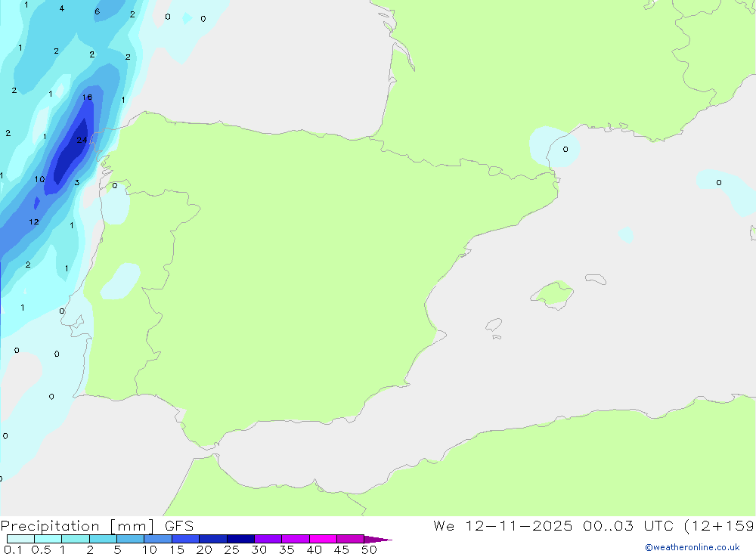The height and width of the screenshot is (554, 756).
Task: Click the date text '12-11-2025'
Action: pos(519,525)
